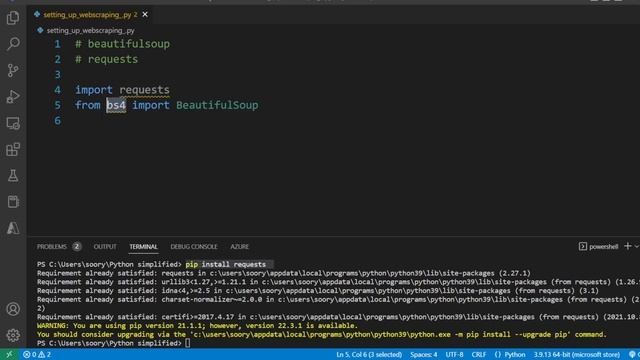
Task: Click the terminal prompt input cursor
Action: click(187, 343)
